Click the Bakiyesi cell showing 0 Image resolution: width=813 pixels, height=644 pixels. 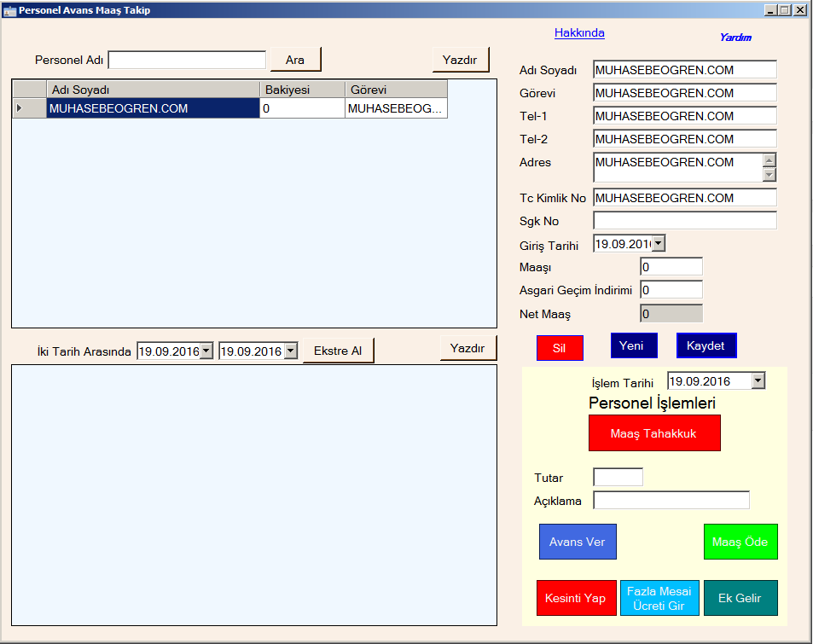tap(302, 108)
